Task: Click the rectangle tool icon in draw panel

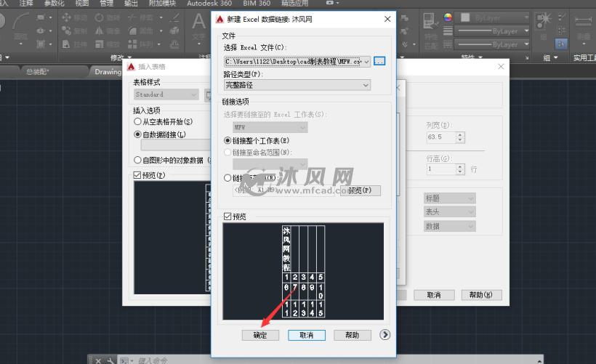Action: click(41, 17)
